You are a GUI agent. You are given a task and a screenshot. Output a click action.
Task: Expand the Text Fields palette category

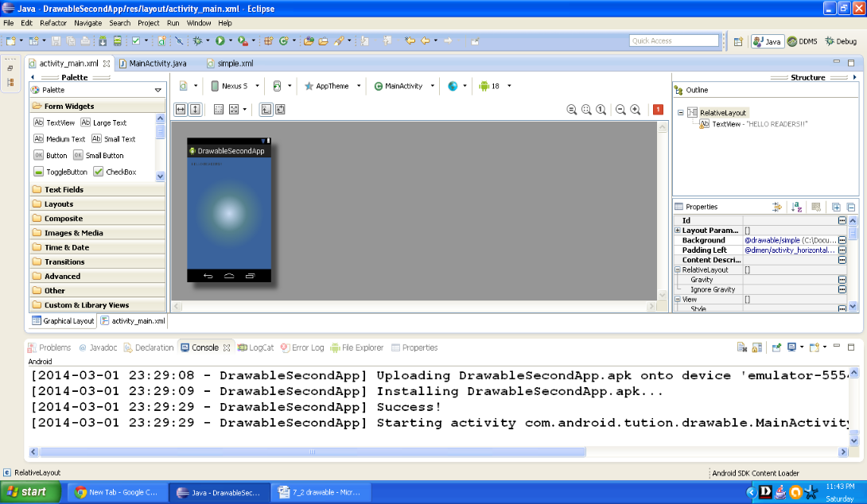click(97, 189)
